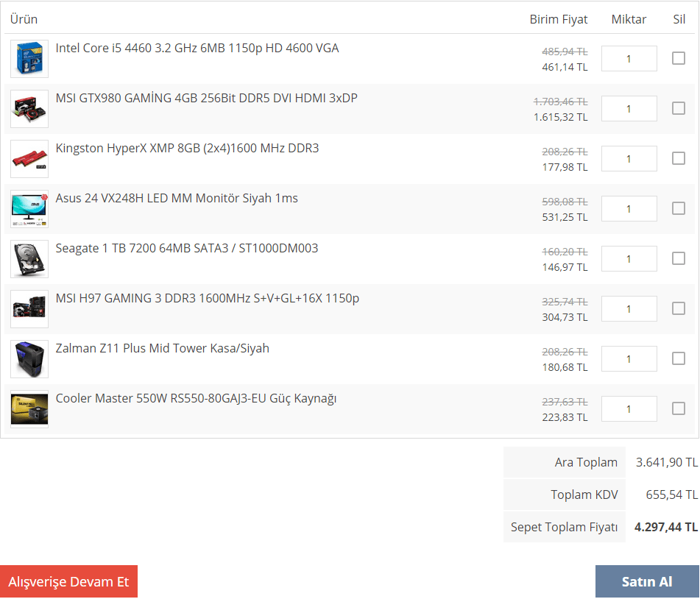Open the Asus VX248H monitor thumbnail

tap(29, 209)
